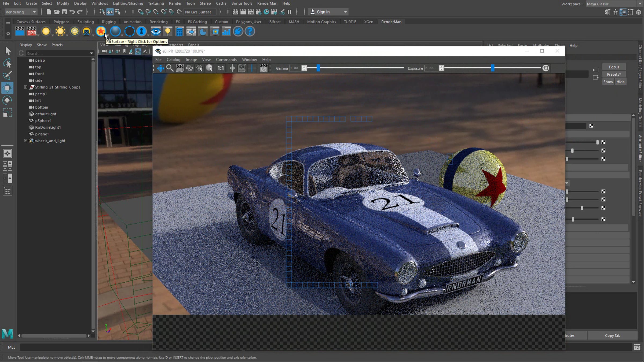Viewport: 644px width, 362px height.
Task: Click the undo arrow in the status line
Action: 72,12
